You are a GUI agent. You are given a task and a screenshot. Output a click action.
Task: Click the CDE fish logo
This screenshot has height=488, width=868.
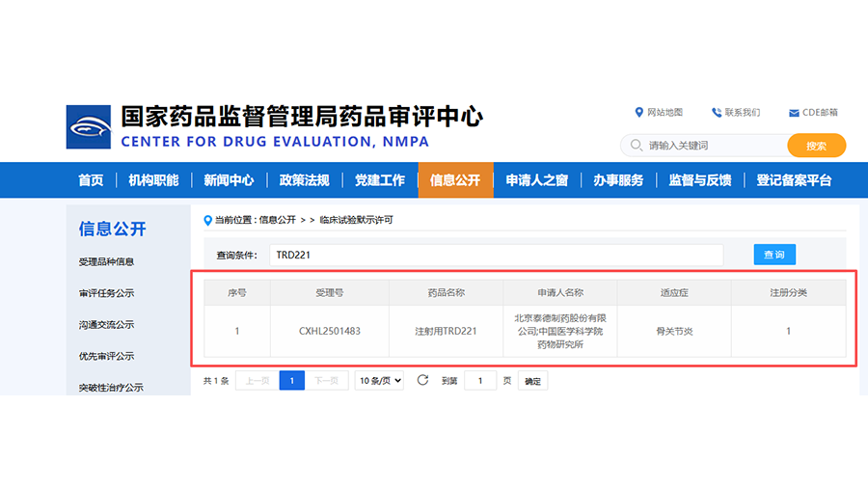pos(89,127)
